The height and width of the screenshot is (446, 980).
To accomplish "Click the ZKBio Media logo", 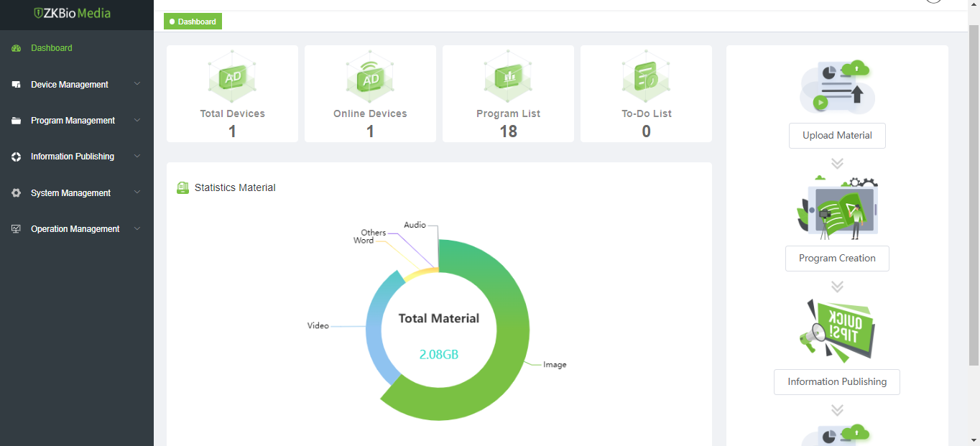I will (x=72, y=14).
